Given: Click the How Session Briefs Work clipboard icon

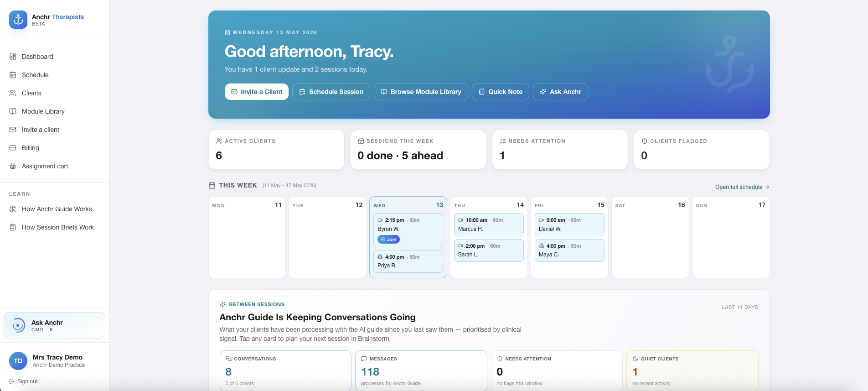Looking at the screenshot, I should coord(13,227).
